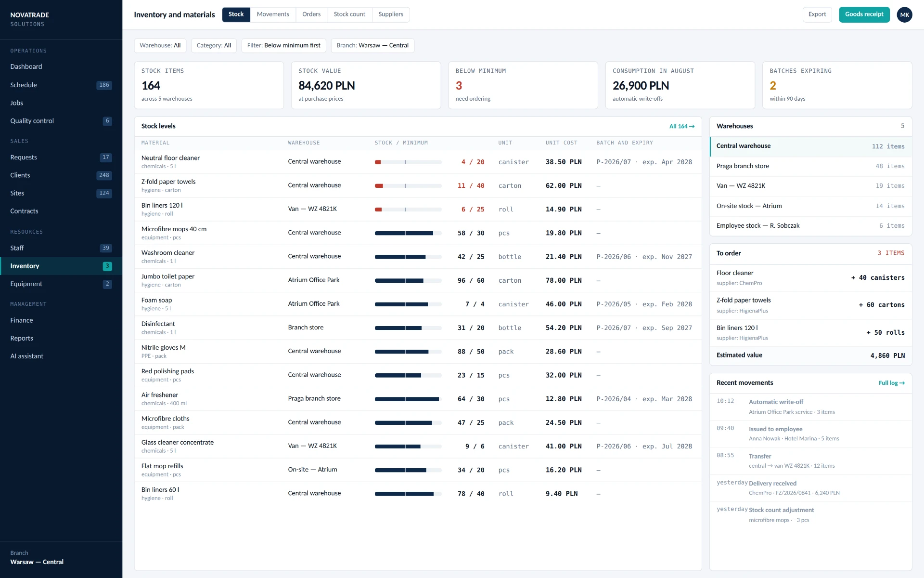Expand the Category: All filter

[214, 45]
